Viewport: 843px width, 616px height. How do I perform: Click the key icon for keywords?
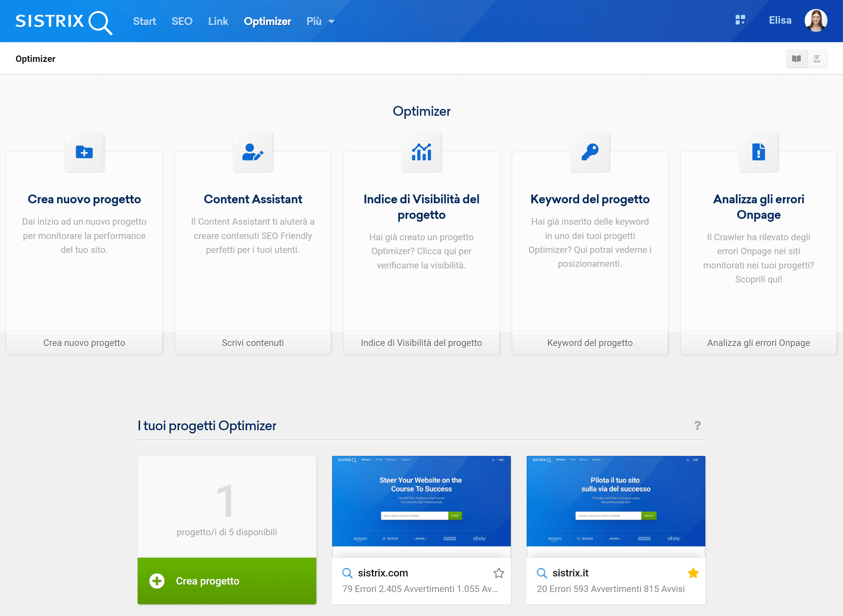point(590,152)
